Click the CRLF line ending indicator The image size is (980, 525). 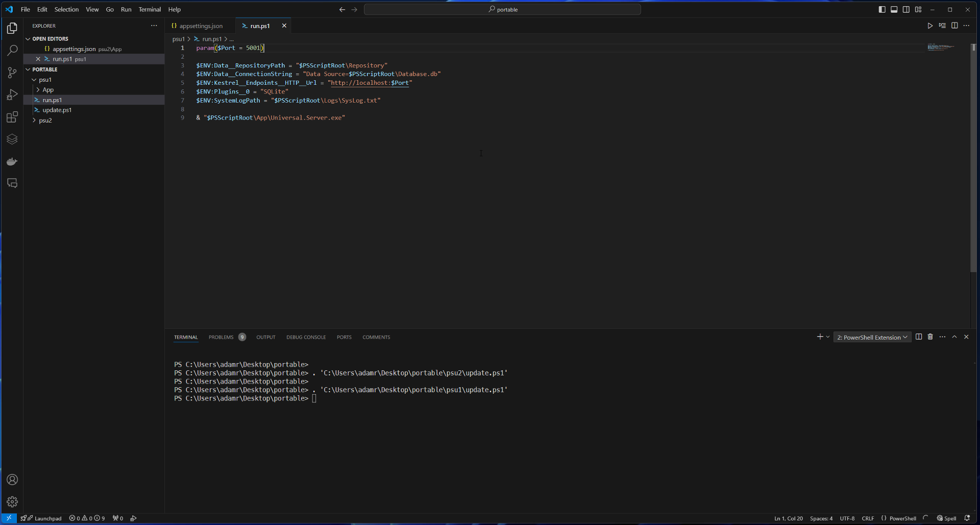point(868,518)
